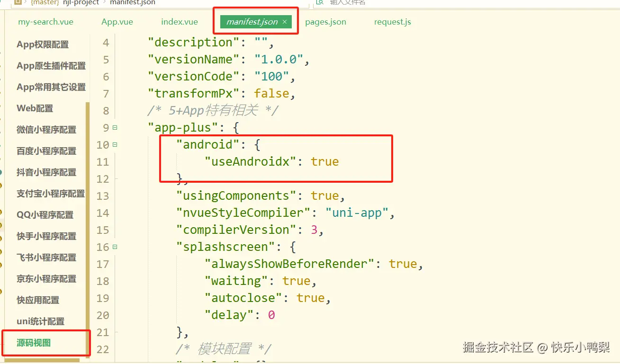Open App权限配置 settings section
This screenshot has width=620, height=364.
[x=43, y=44]
